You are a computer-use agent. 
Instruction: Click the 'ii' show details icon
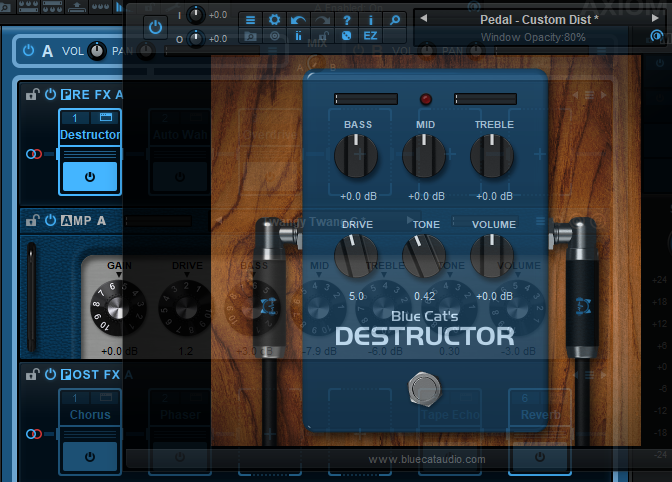point(298,36)
